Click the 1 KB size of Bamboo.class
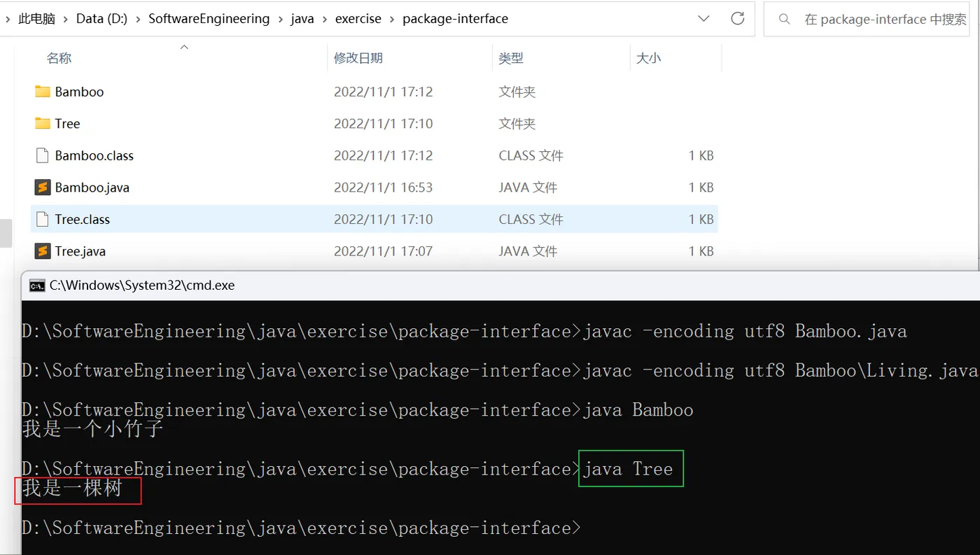 [x=701, y=155]
